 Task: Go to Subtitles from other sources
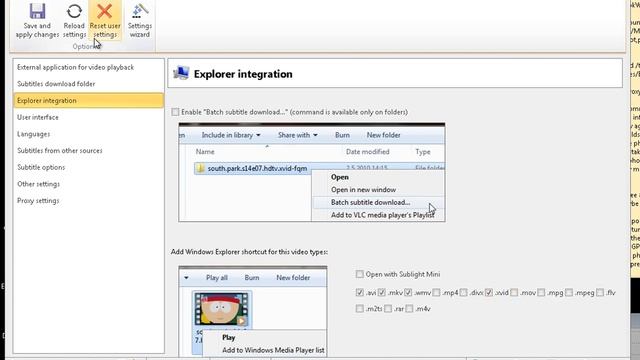[88, 151]
